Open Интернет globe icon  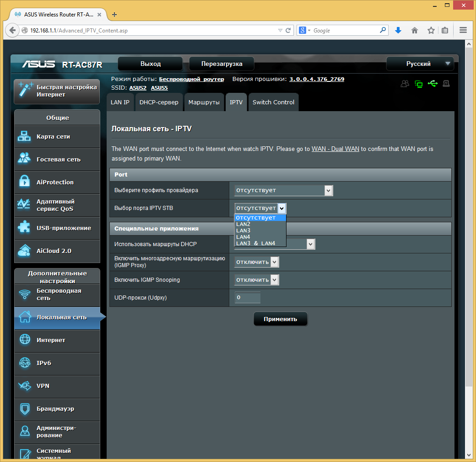pos(25,339)
